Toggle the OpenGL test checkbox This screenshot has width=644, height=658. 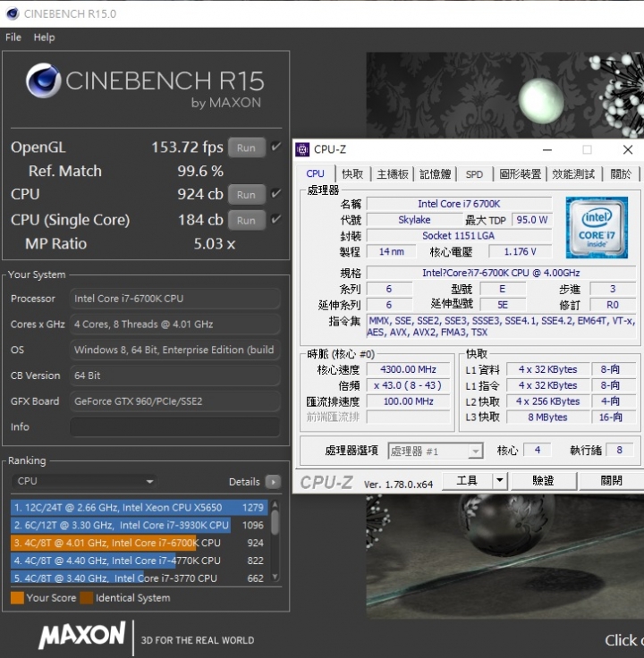tap(275, 147)
